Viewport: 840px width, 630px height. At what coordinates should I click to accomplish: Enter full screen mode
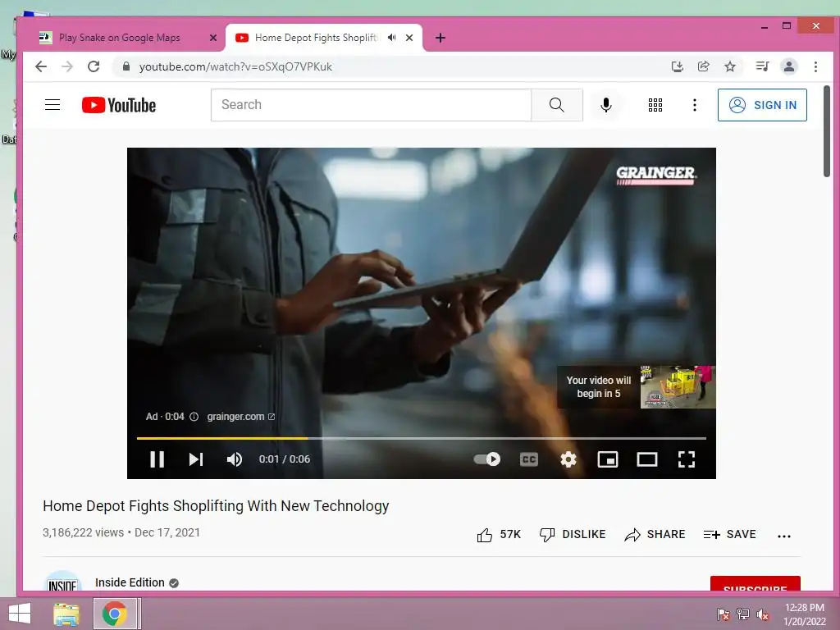click(687, 459)
